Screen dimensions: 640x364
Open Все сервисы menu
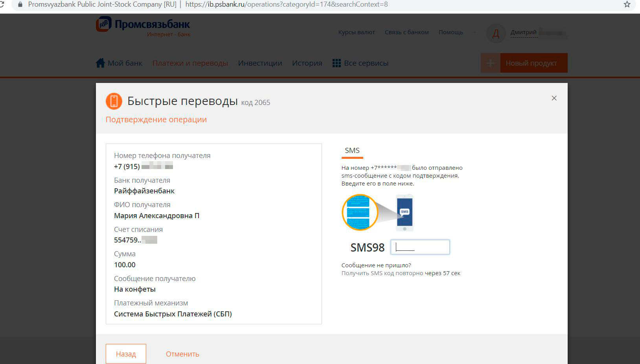pyautogui.click(x=366, y=63)
